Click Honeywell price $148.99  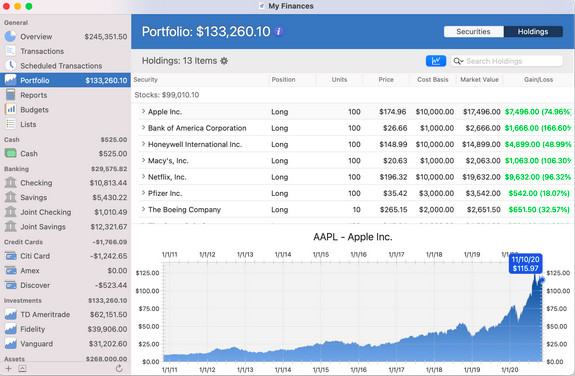393,145
